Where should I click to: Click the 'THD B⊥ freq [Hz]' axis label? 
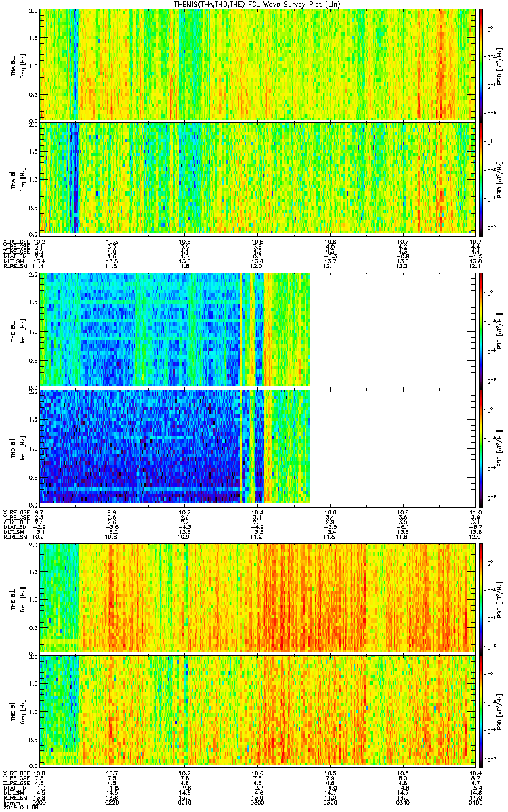coord(18,330)
